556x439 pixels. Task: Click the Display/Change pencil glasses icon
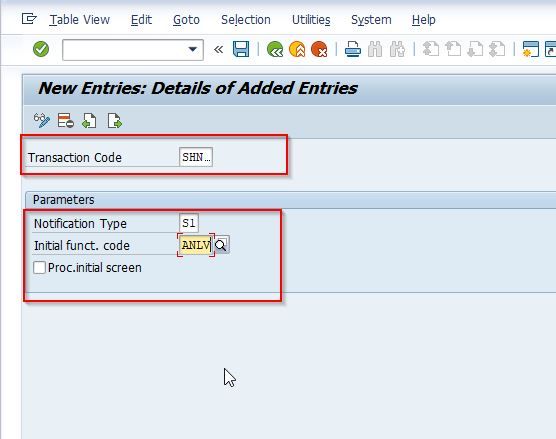click(x=42, y=121)
